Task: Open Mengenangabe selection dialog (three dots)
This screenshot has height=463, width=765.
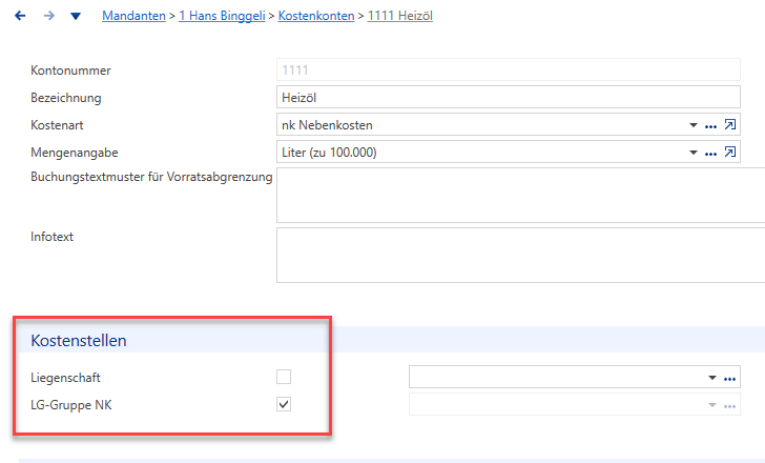Action: (711, 154)
